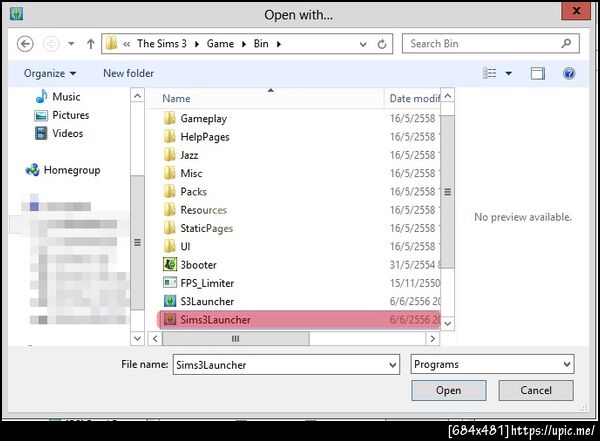Viewport: 600px width, 441px height.
Task: Click the file list vertical scrollbar thumb
Action: point(447,192)
